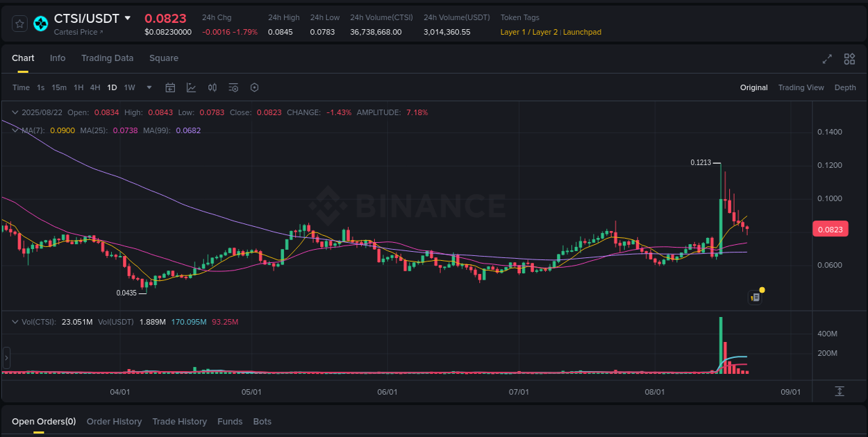Select the 1D interval on the timeframe bar
Screen dimensions: 868x437
coord(112,87)
